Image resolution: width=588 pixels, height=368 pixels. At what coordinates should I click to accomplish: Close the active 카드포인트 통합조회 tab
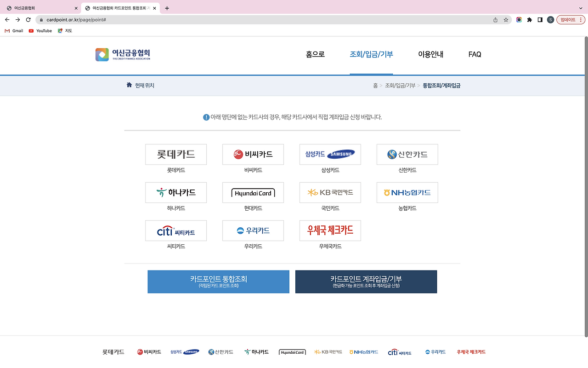[x=154, y=8]
